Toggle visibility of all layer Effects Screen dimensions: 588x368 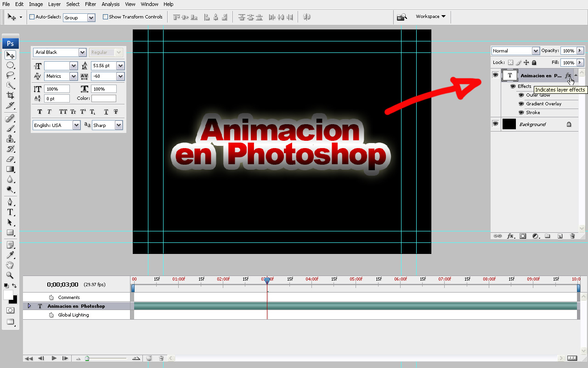[513, 86]
